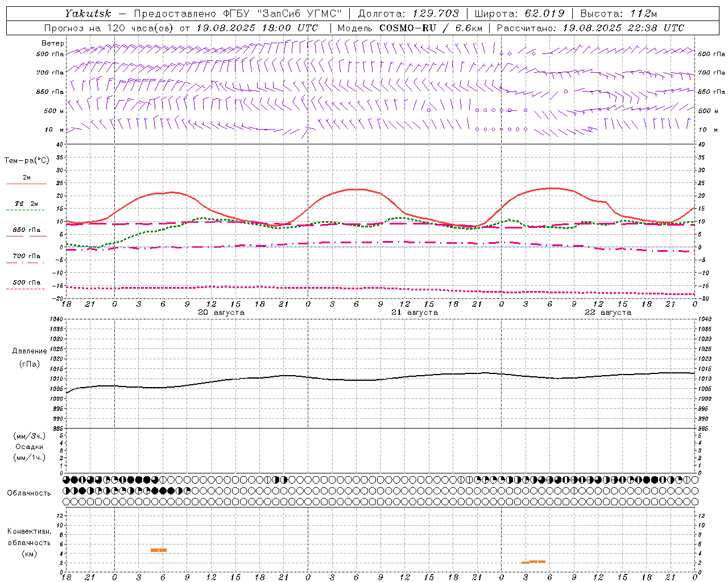The image size is (728, 582).
Task: Click the dotted pink legend line under "500 гПа"
Action: coord(26,289)
